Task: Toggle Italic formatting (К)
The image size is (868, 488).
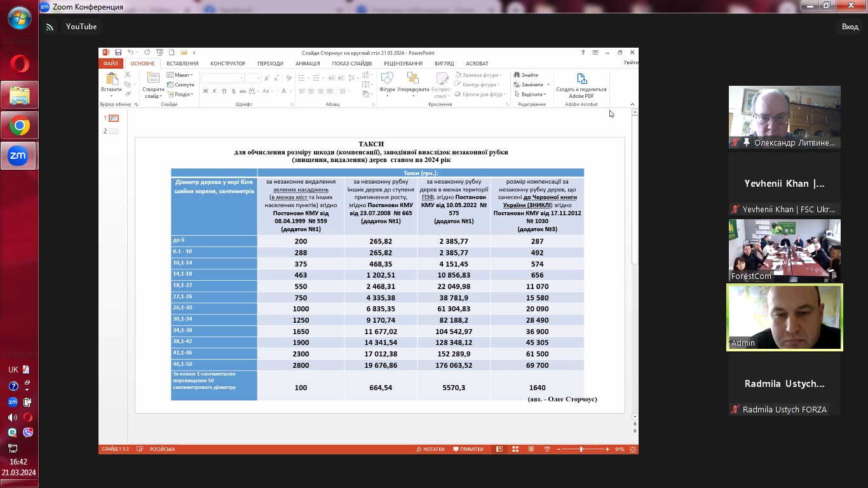Action: point(215,91)
